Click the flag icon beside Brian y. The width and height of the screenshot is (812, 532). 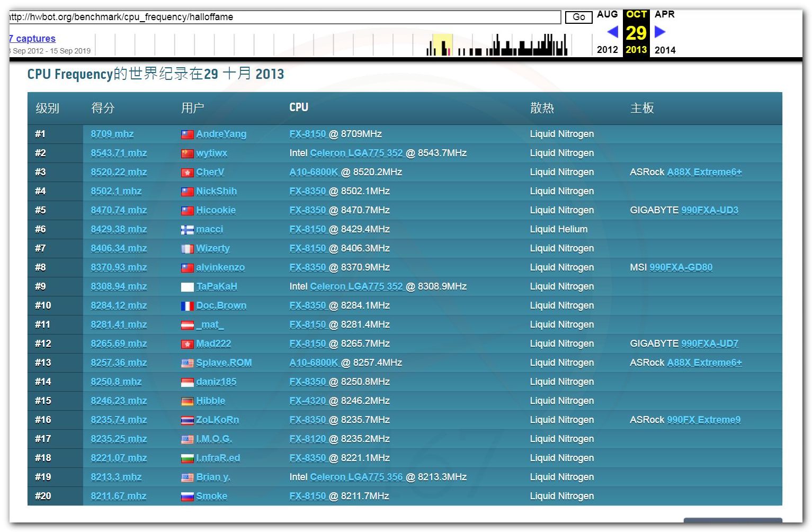(x=187, y=477)
